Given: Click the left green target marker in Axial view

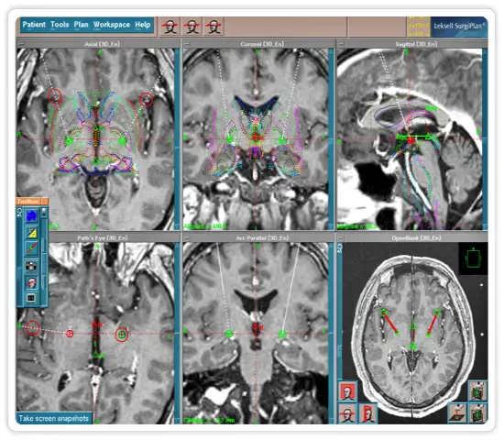Looking at the screenshot, I should [x=69, y=141].
